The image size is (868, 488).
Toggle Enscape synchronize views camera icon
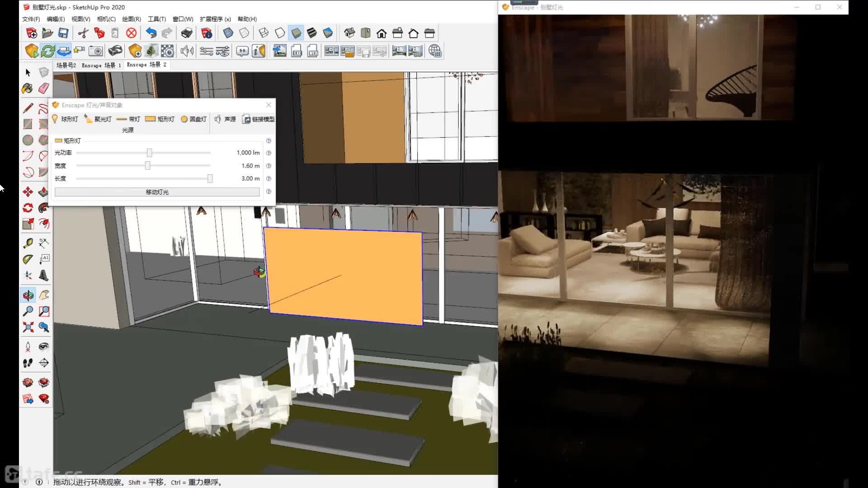coord(64,51)
